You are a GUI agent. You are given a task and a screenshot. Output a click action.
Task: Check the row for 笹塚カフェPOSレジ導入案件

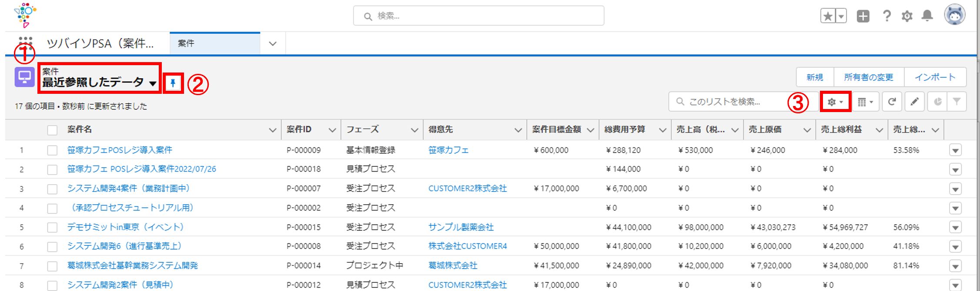(52, 150)
